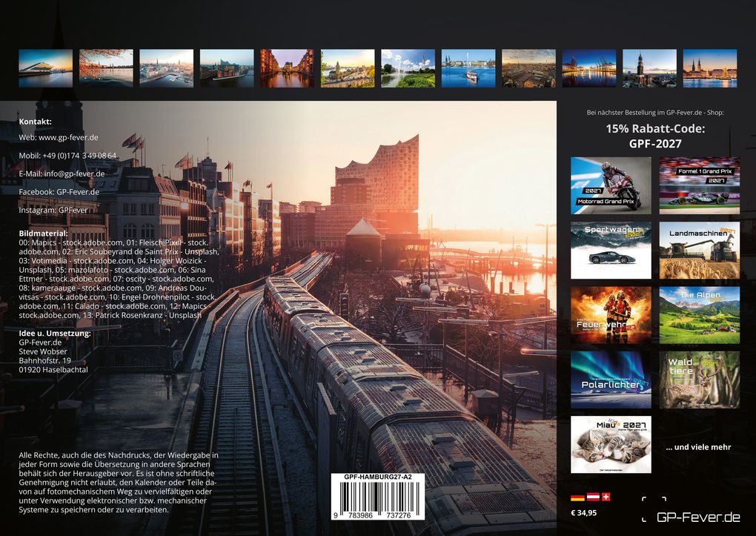Click the text Bei nächster Bestellung im GP-Fever.de - Shop
This screenshot has height=536, width=756.
tap(655, 113)
